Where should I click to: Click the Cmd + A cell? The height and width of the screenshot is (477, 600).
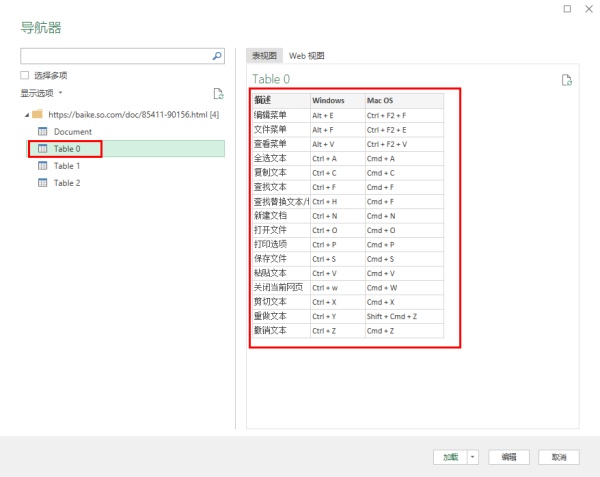(404, 158)
